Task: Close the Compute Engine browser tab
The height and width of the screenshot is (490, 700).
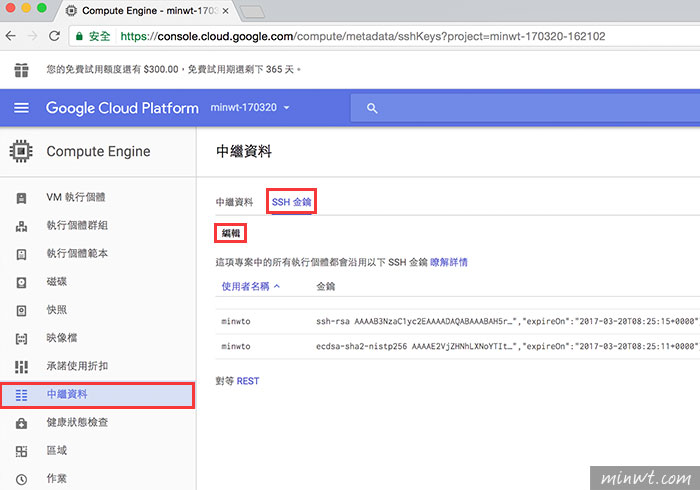Action: click(x=225, y=11)
